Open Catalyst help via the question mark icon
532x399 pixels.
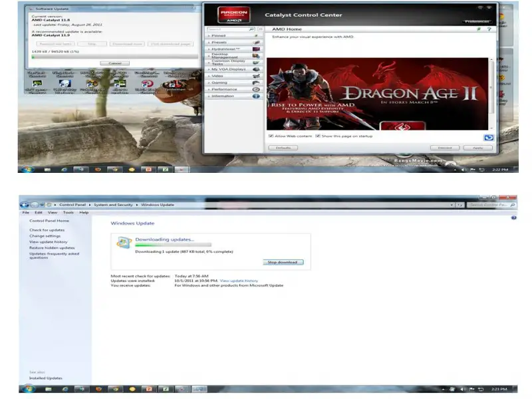tap(489, 29)
